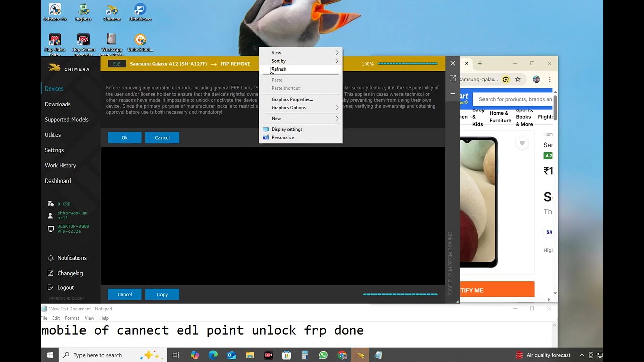The height and width of the screenshot is (362, 644).
Task: Open the Flights link in Flipkart
Action: pyautogui.click(x=546, y=117)
